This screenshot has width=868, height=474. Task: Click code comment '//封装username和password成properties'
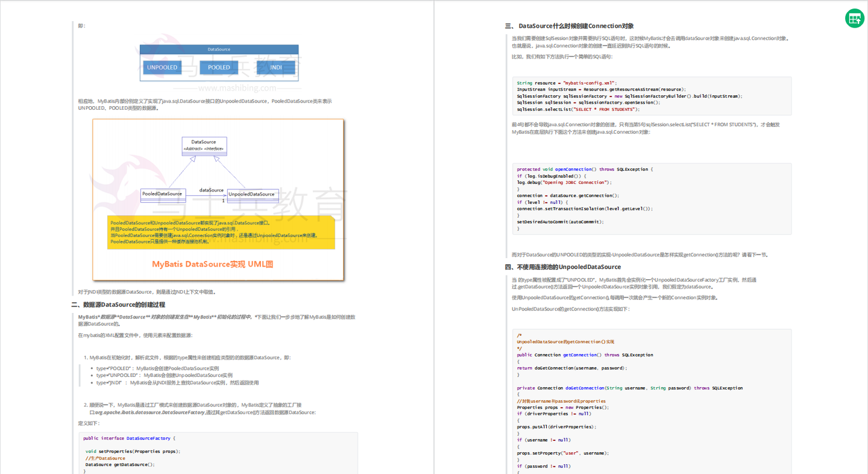[x=561, y=401]
